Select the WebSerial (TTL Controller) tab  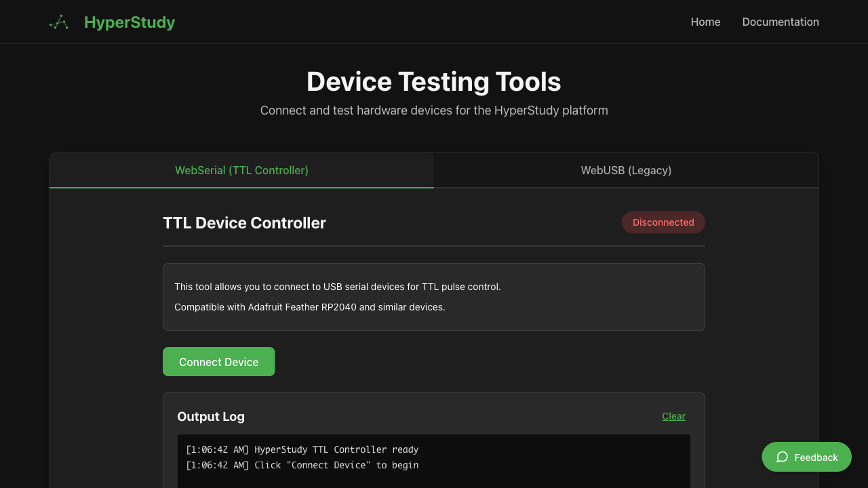[241, 170]
